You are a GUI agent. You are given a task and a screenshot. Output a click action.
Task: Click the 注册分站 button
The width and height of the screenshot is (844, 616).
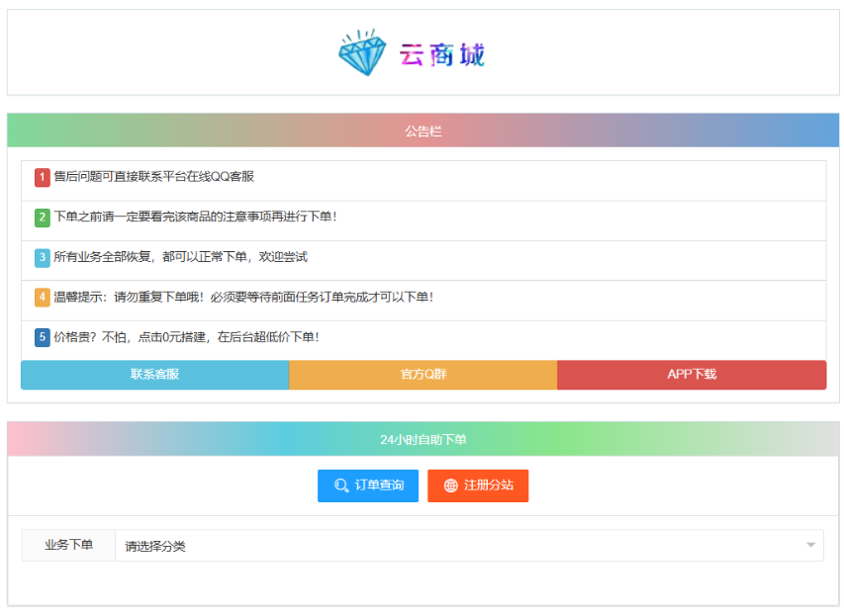[478, 485]
